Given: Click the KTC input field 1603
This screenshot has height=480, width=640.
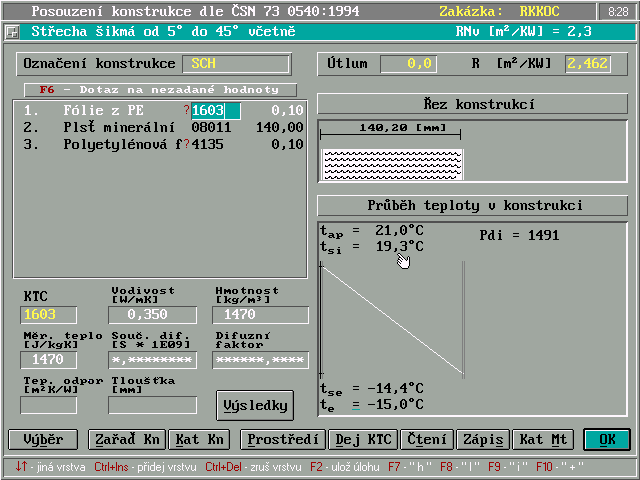Looking at the screenshot, I should point(48,315).
